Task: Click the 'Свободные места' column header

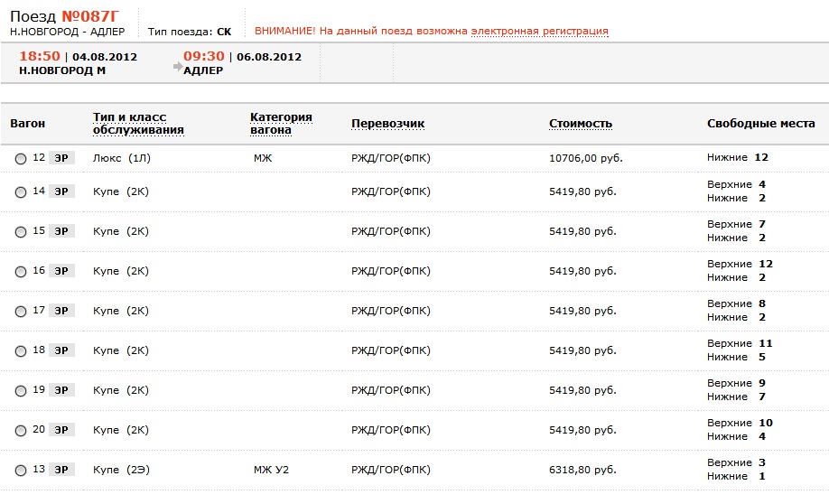Action: 760,124
